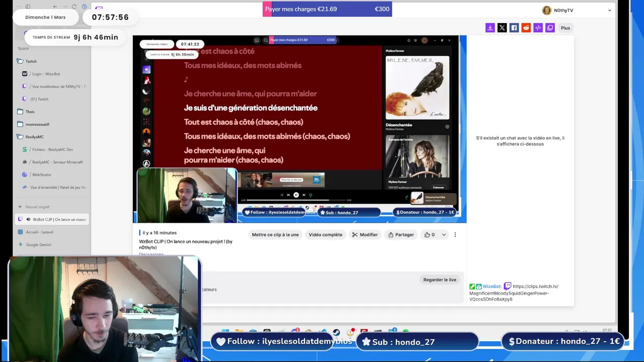Open the clips.twitch.tv link in chat

514,293
